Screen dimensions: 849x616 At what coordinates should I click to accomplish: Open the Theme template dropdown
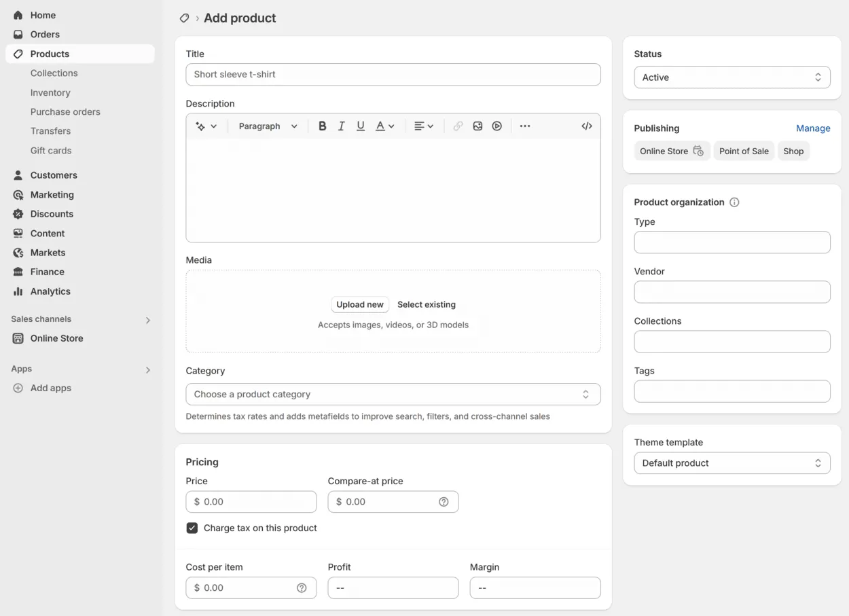pos(731,463)
